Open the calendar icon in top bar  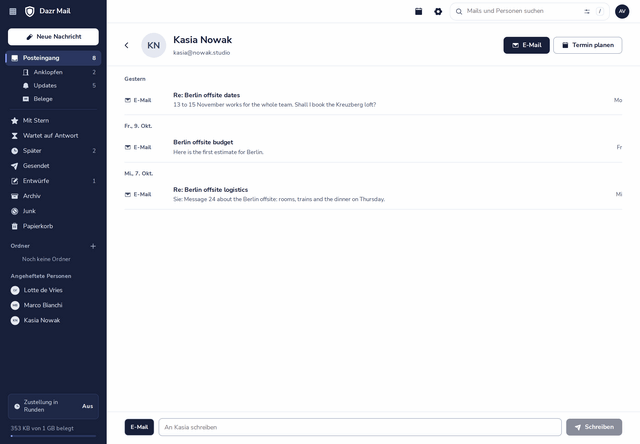pyautogui.click(x=418, y=11)
